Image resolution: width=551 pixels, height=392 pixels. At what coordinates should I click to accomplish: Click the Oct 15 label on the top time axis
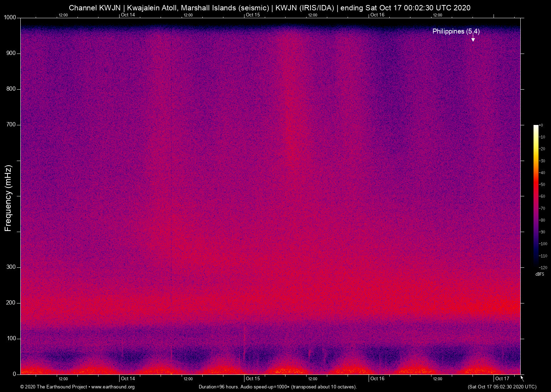coord(253,15)
